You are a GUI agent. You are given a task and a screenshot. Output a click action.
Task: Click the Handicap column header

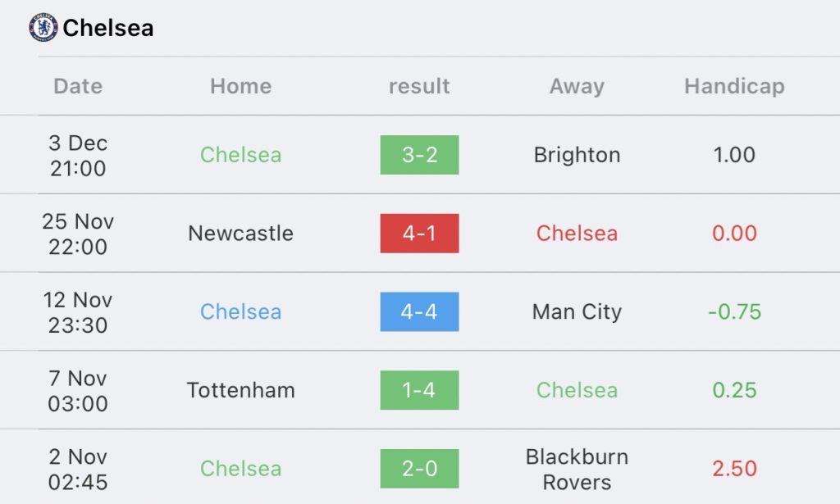(x=734, y=86)
